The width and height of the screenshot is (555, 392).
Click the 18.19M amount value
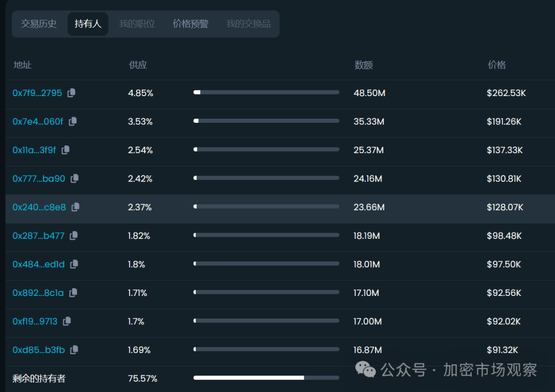tap(367, 236)
